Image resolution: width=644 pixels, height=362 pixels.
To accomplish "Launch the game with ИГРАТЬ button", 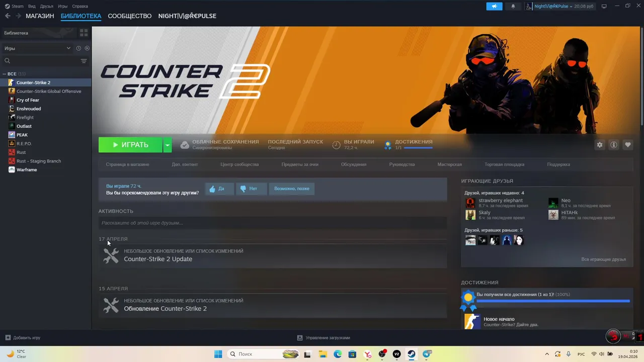I will [x=130, y=145].
